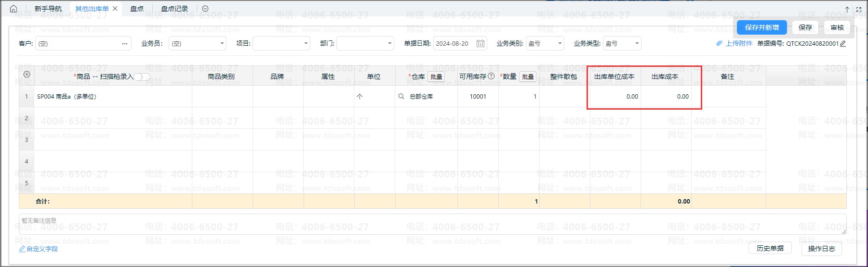Click the scroll-to-top arrow icon
This screenshot has width=868, height=267.
pyautogui.click(x=847, y=9)
